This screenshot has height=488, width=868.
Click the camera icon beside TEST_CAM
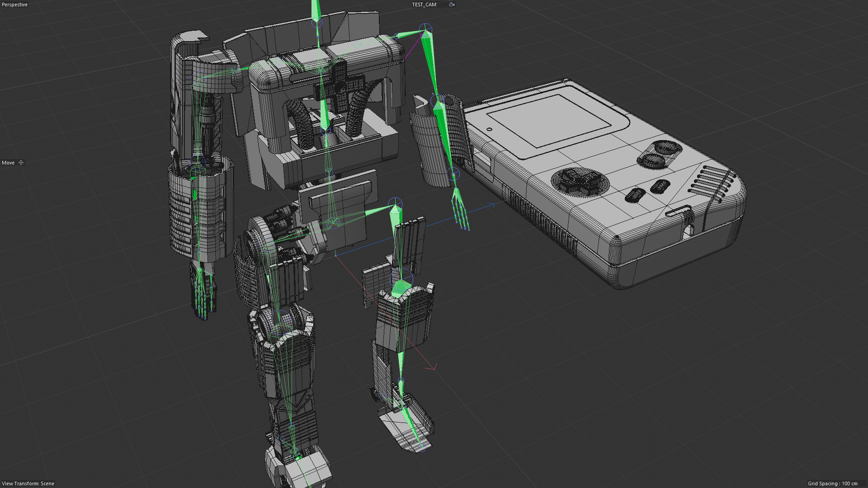tap(452, 5)
